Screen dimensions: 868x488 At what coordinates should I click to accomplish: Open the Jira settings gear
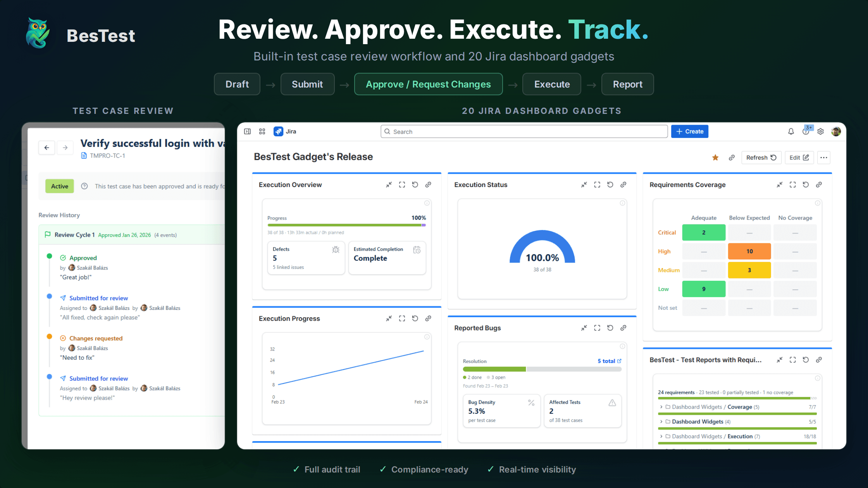[x=820, y=131]
